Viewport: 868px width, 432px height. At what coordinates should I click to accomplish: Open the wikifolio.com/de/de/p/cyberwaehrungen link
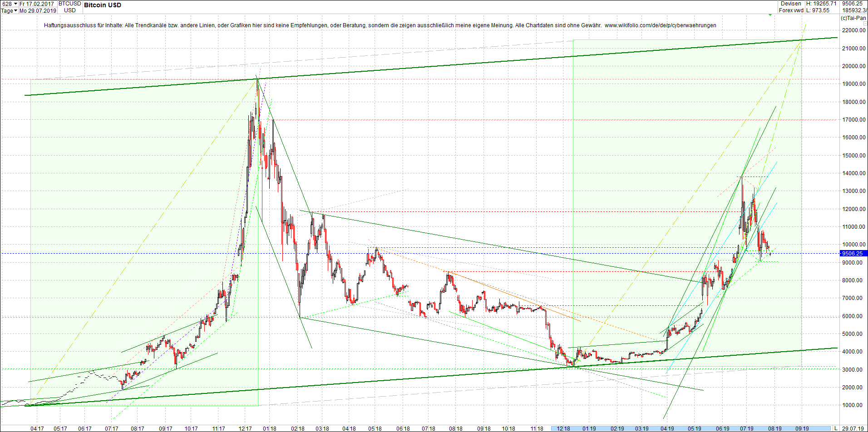pos(661,25)
